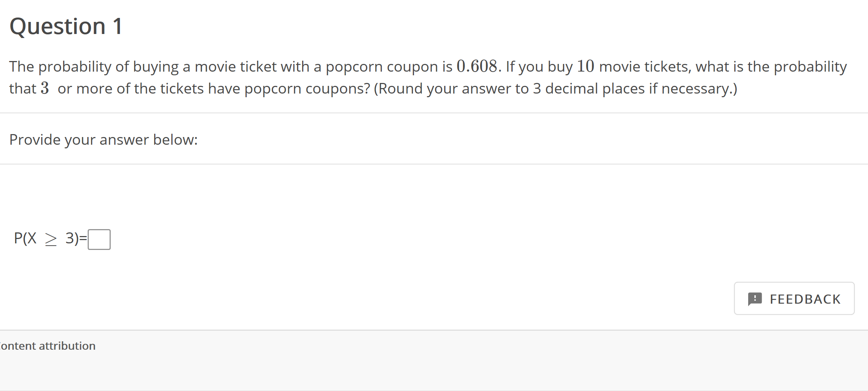
Task: Click the value 0.608 in the question
Action: pyautogui.click(x=477, y=67)
